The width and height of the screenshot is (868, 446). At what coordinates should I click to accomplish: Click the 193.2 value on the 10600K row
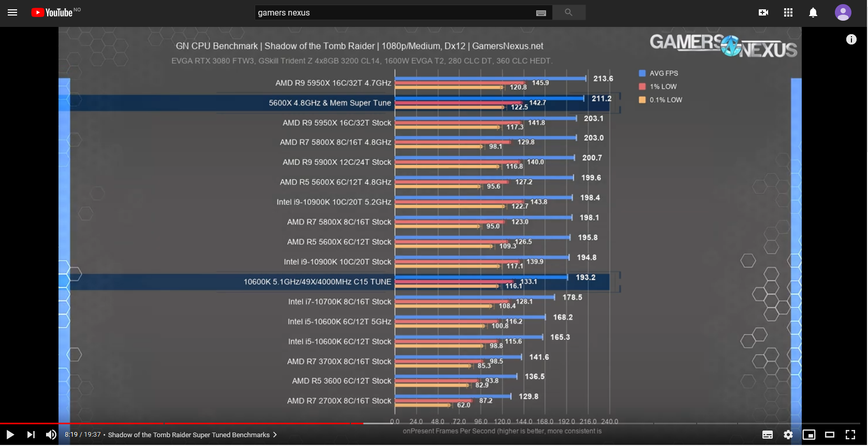585,277
